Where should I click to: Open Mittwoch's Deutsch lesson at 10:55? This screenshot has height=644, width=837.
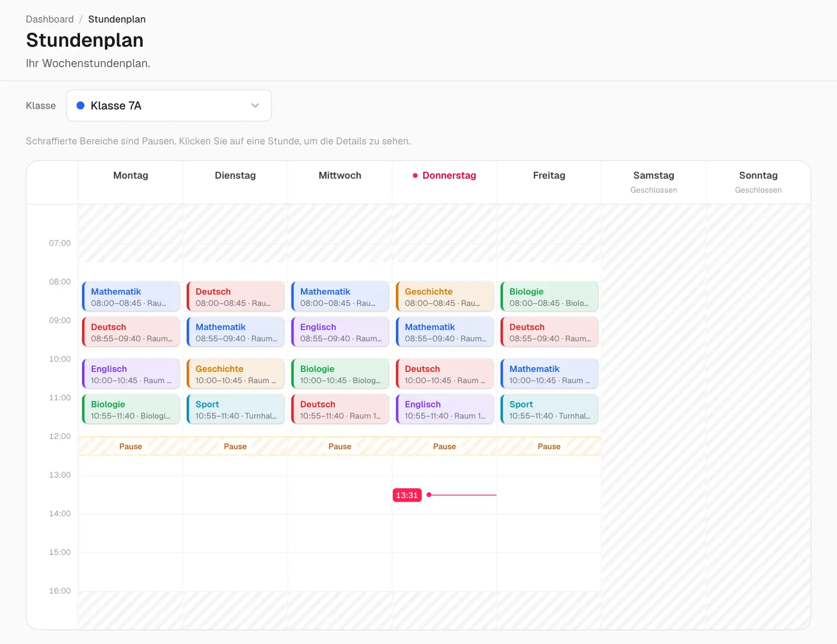coord(340,409)
